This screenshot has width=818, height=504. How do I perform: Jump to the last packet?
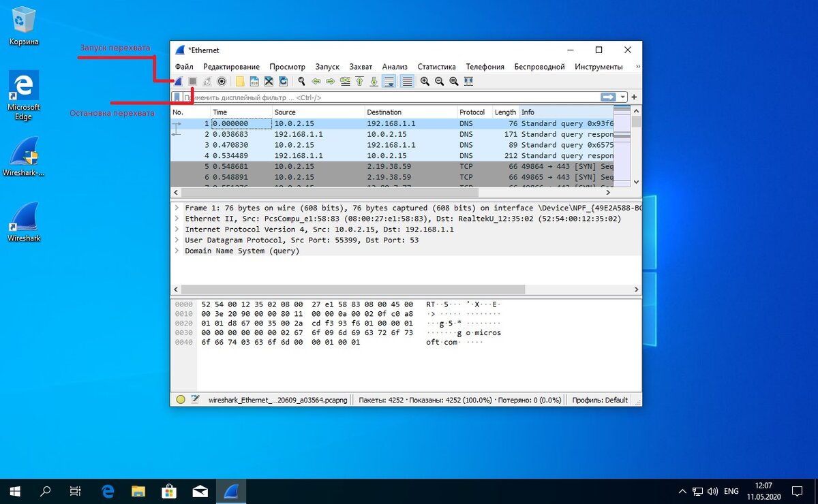point(374,82)
